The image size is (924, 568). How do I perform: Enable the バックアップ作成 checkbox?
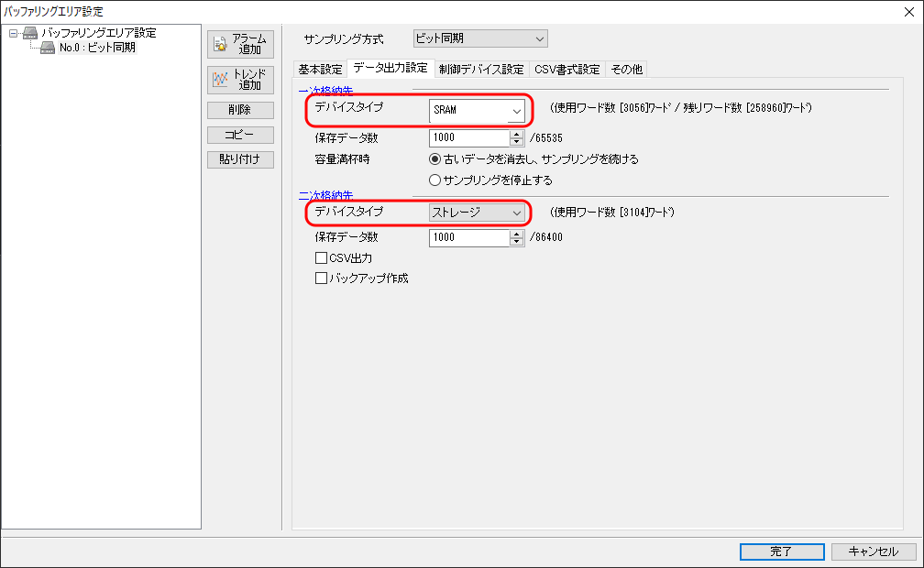coord(322,279)
